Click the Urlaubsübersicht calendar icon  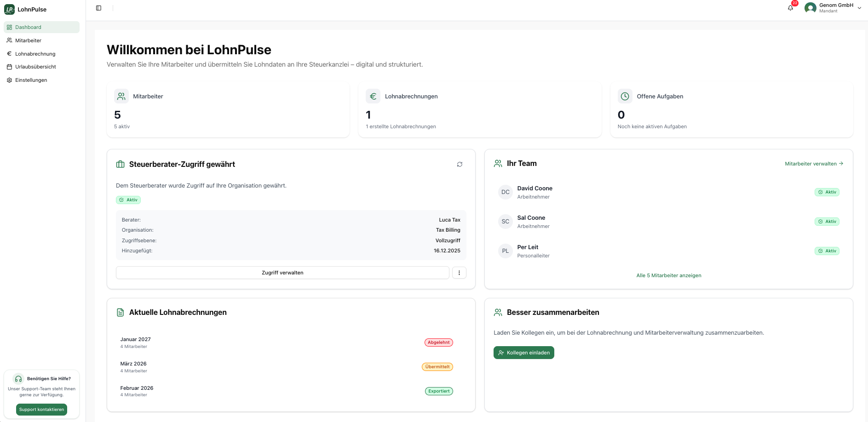tap(9, 67)
